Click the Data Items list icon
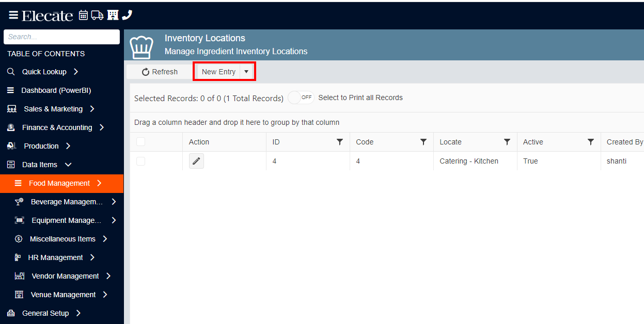 [11, 165]
